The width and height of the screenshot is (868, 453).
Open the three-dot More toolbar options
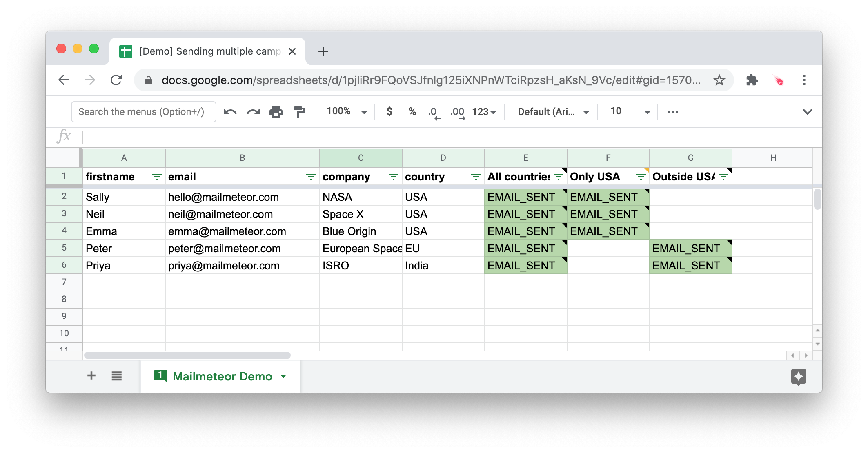[673, 112]
